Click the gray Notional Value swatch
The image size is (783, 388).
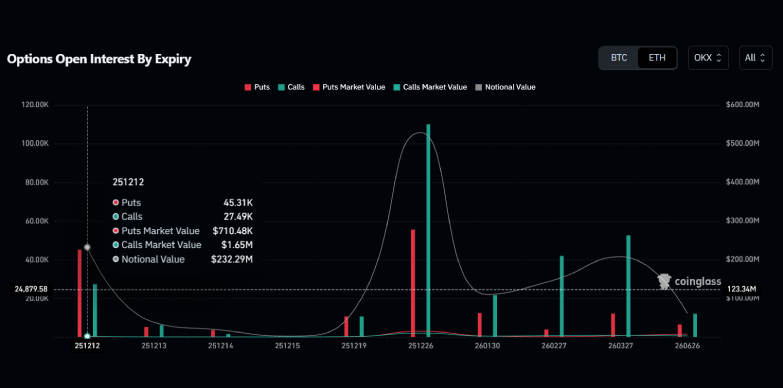[x=478, y=87]
